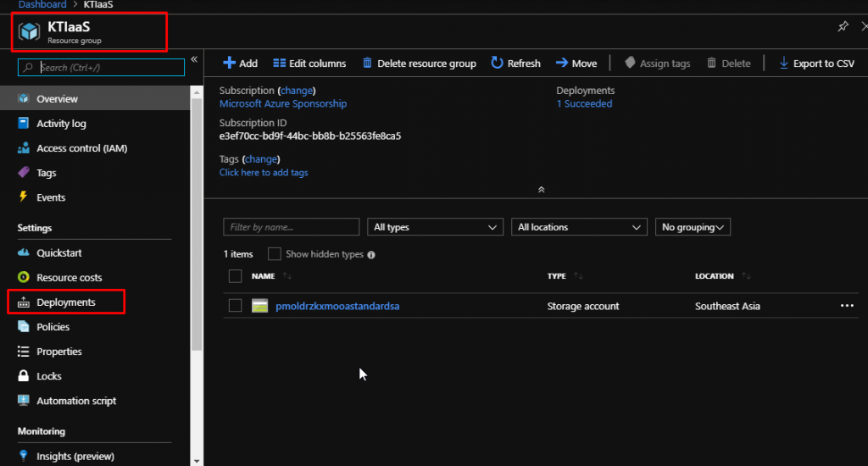868x466 pixels.
Task: Open the All types dropdown
Action: click(435, 227)
